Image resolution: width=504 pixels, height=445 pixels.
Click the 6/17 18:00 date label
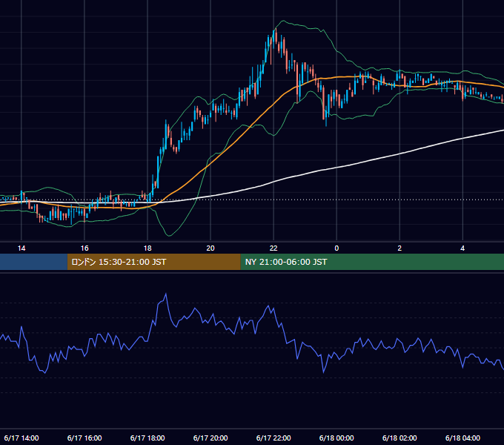147,438
